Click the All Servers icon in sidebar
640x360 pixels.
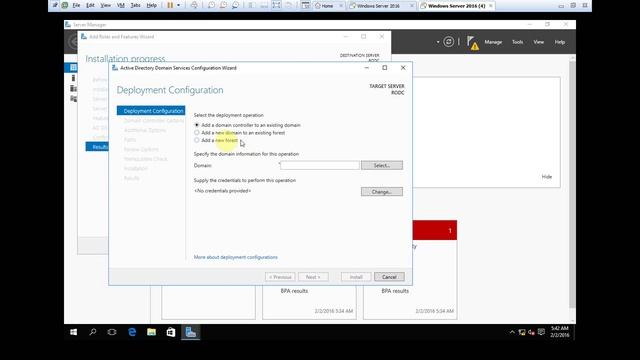73,89
